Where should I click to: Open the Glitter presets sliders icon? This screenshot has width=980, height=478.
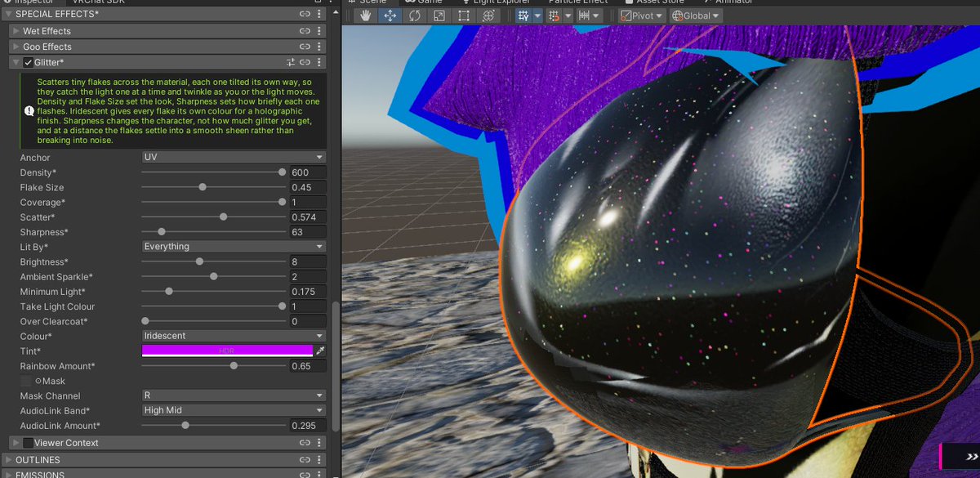pos(291,62)
